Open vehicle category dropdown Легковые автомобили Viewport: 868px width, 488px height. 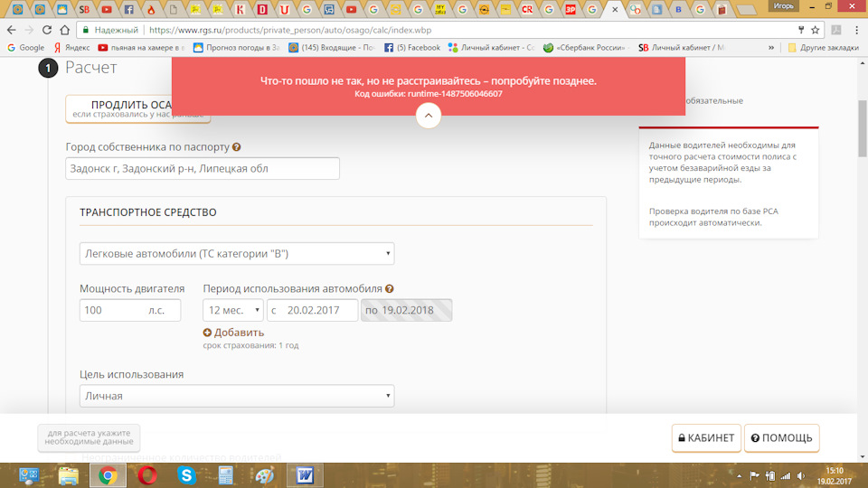[x=237, y=254]
